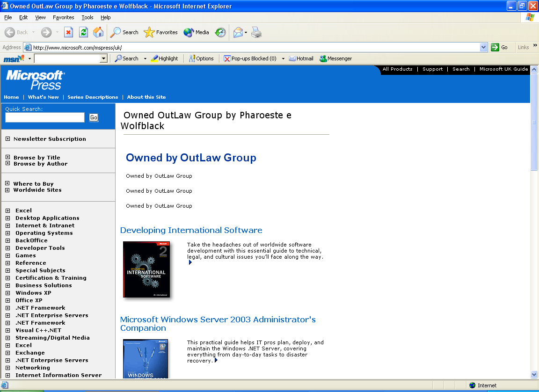Click the page icon in address bar
The width and height of the screenshot is (539, 392).
(28, 47)
